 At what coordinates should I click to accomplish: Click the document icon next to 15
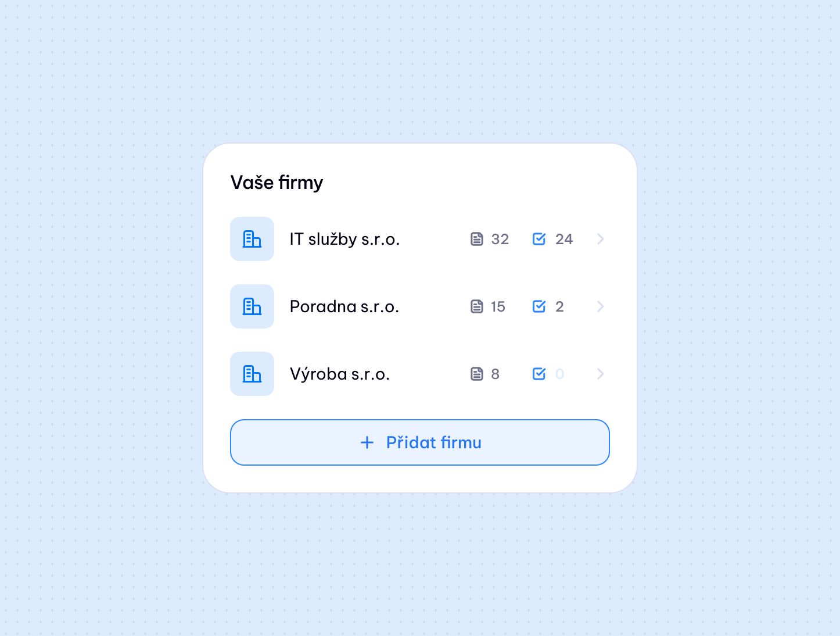(x=477, y=306)
